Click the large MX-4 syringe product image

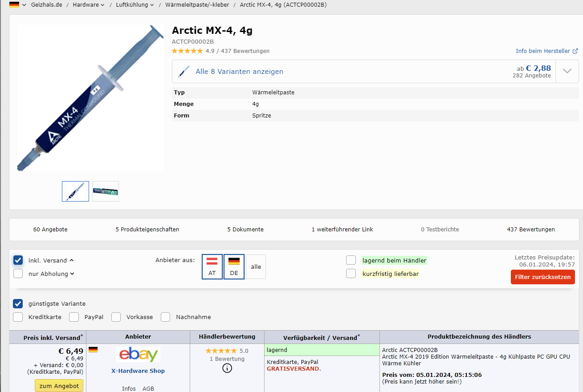click(x=90, y=98)
